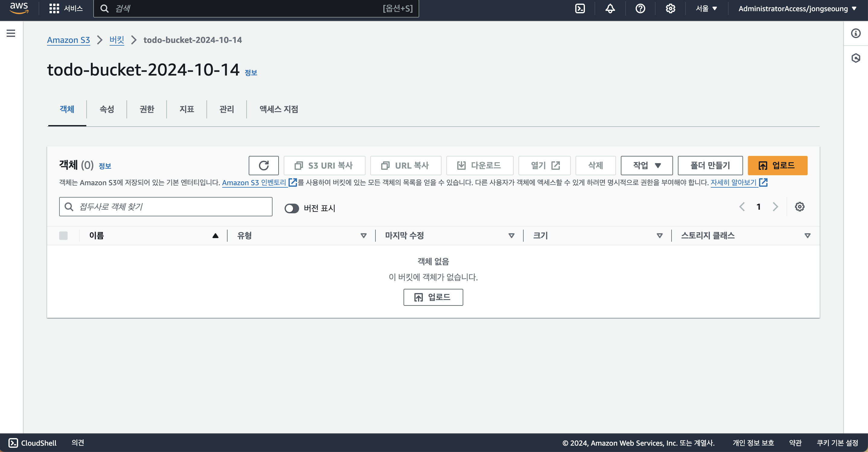Go to next page arrow
The height and width of the screenshot is (452, 868).
tap(775, 207)
